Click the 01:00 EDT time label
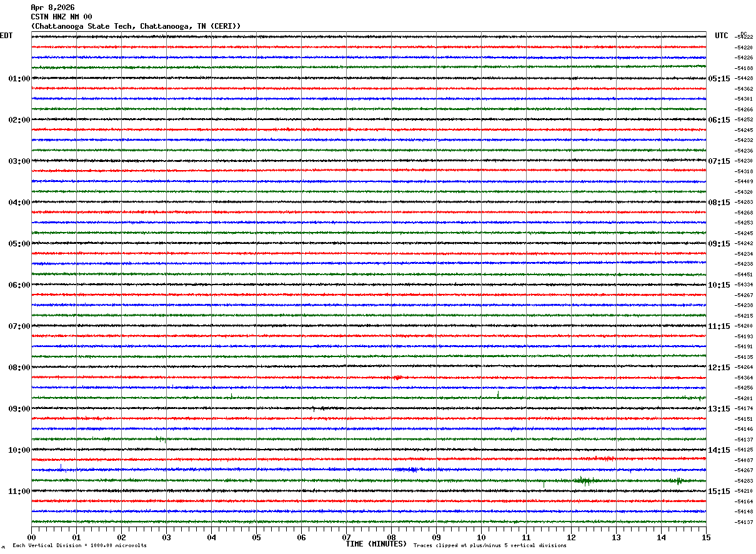Viewport: 756px width, 554px height. [x=19, y=79]
